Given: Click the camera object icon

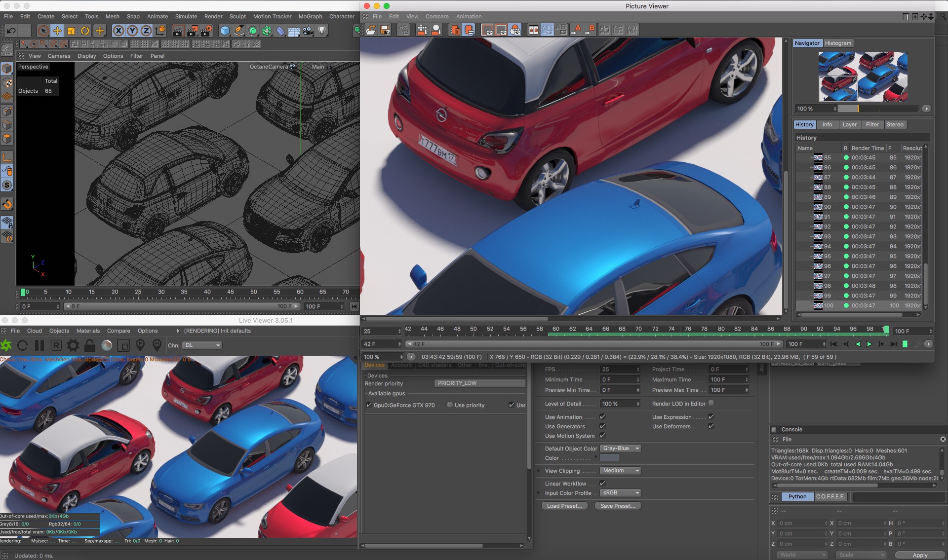Looking at the screenshot, I should [x=308, y=31].
